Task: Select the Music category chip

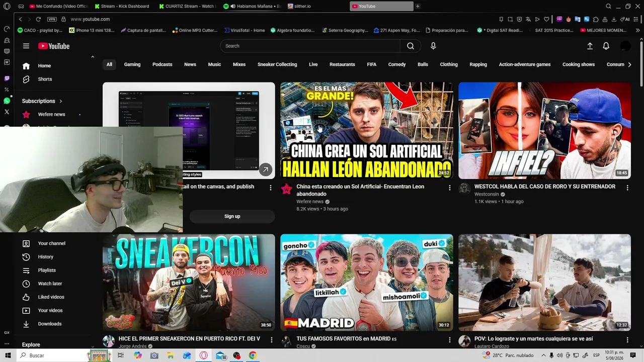Action: [215, 64]
